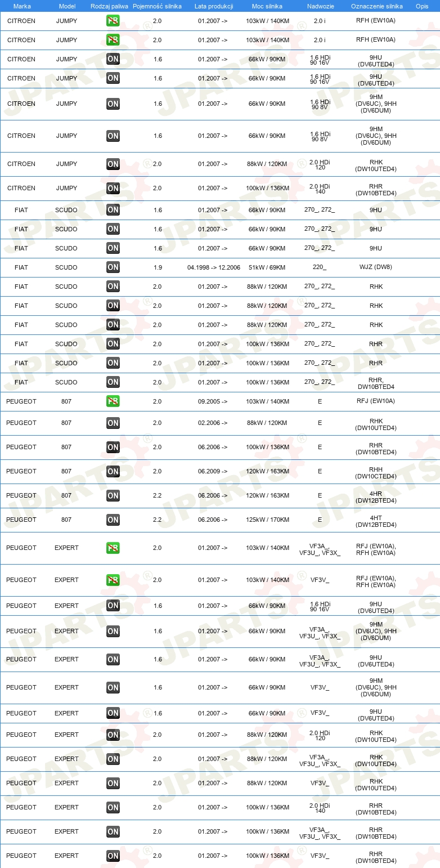440x868 pixels.
Task: Click the '125kW / 170KM' power cell
Action: click(267, 520)
